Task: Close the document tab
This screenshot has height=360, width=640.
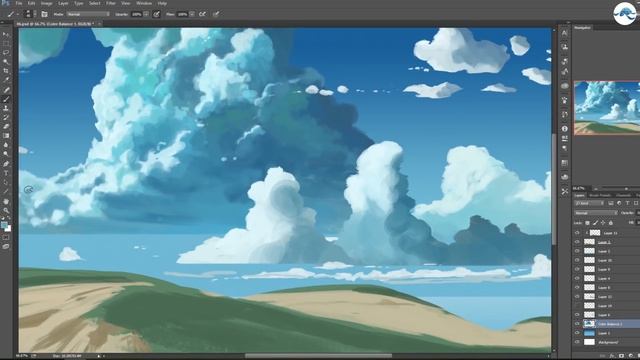Action: coord(99,24)
